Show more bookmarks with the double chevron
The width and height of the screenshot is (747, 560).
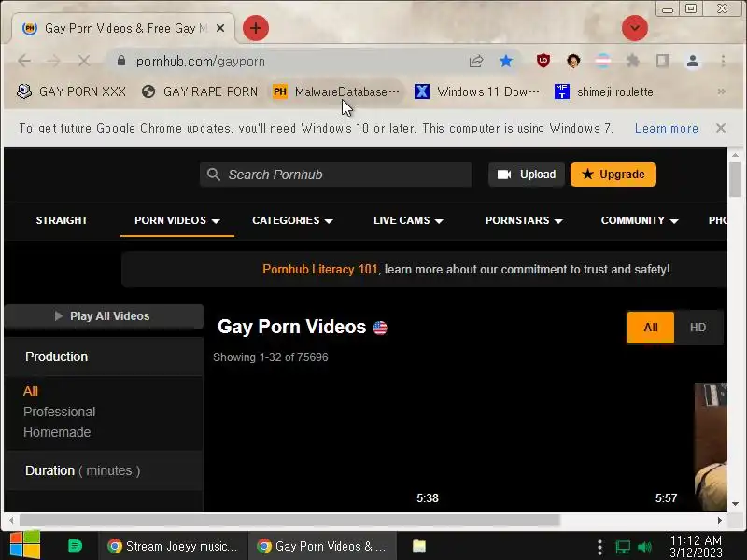tap(722, 91)
